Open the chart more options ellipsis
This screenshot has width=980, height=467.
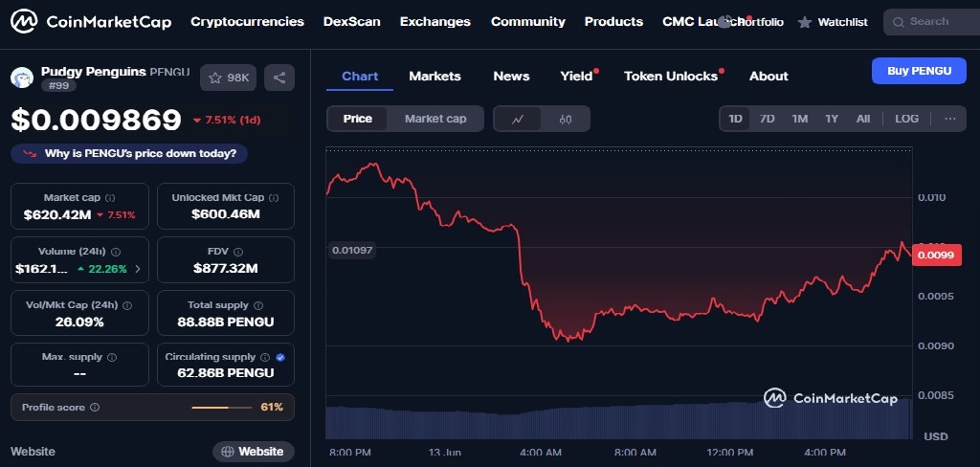[x=950, y=119]
